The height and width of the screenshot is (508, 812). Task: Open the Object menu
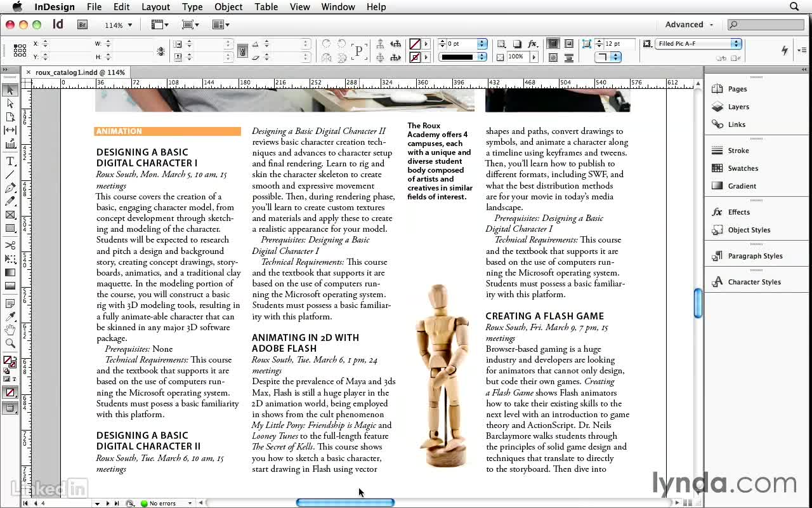[228, 7]
